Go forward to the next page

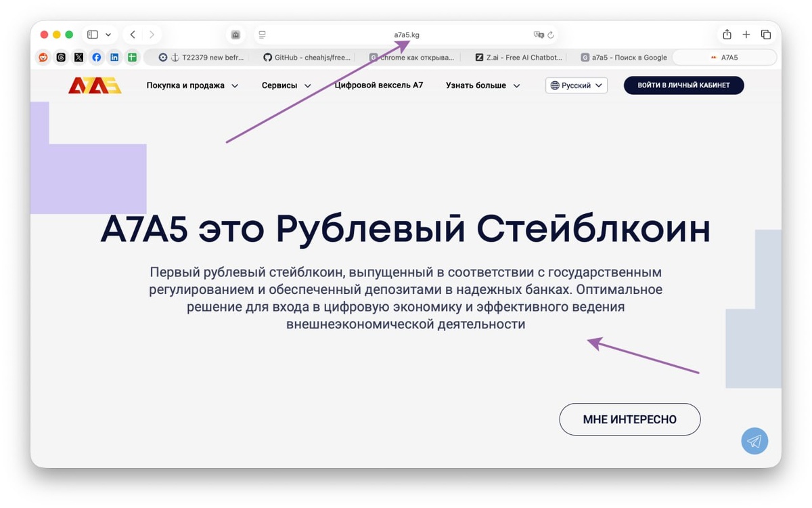pyautogui.click(x=152, y=35)
